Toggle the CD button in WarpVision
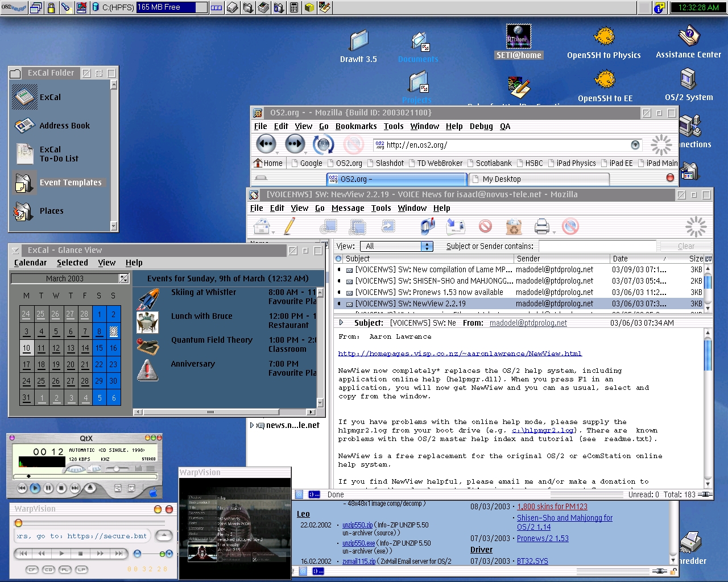Viewport: 728px width, 582px height. [48, 569]
